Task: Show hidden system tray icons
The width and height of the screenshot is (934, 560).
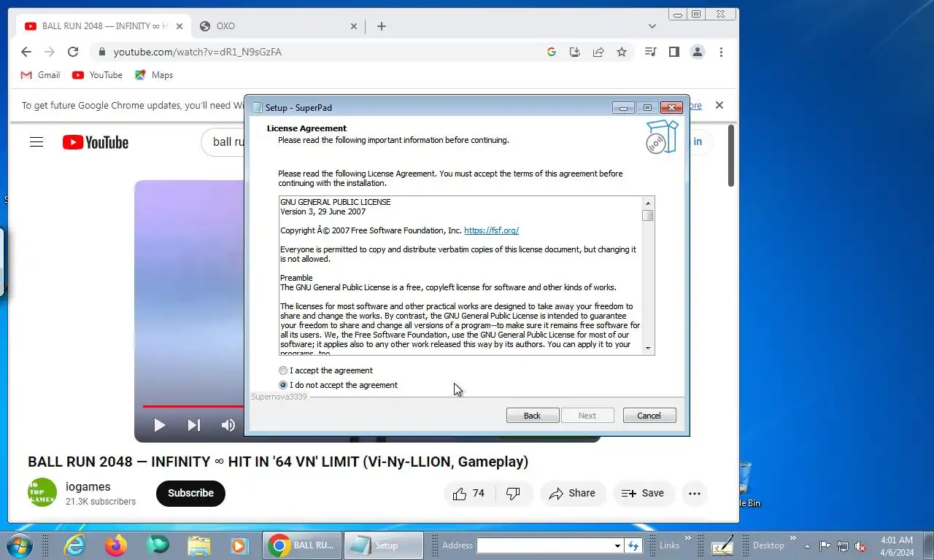Action: (x=807, y=545)
